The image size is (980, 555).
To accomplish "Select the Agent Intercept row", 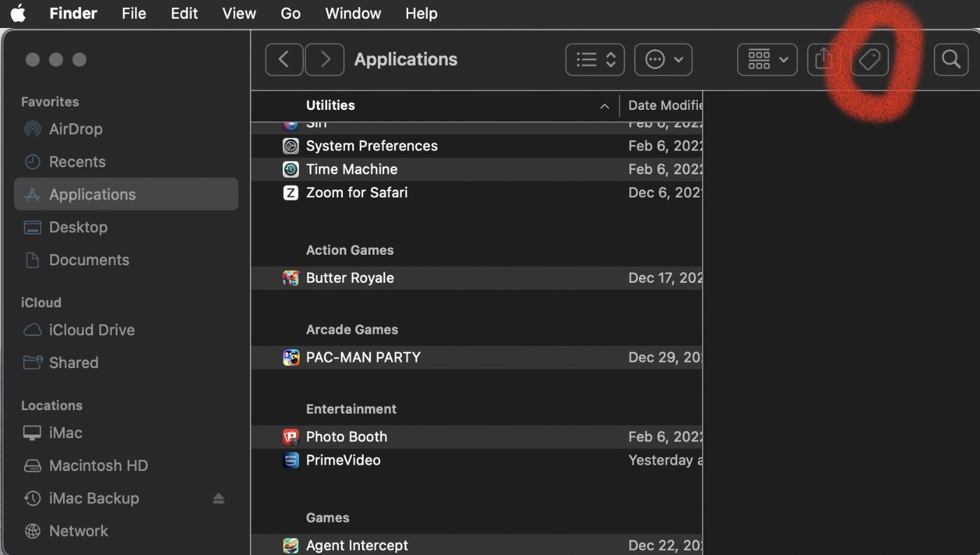I will point(477,545).
